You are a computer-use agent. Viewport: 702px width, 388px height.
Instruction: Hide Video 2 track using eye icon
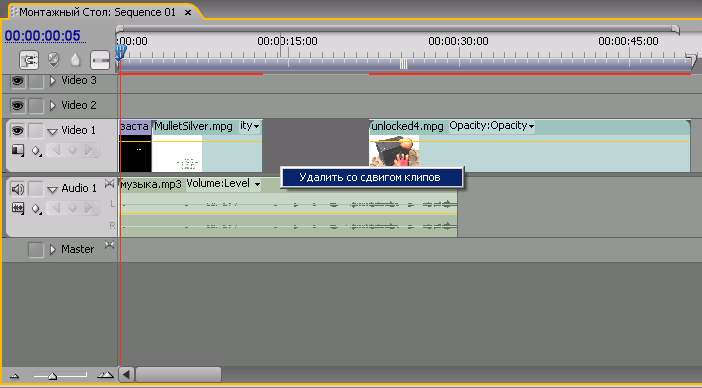17,106
